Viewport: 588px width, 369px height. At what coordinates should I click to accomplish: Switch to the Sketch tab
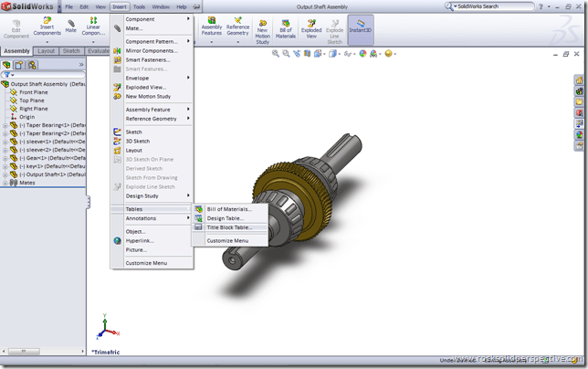click(x=71, y=51)
